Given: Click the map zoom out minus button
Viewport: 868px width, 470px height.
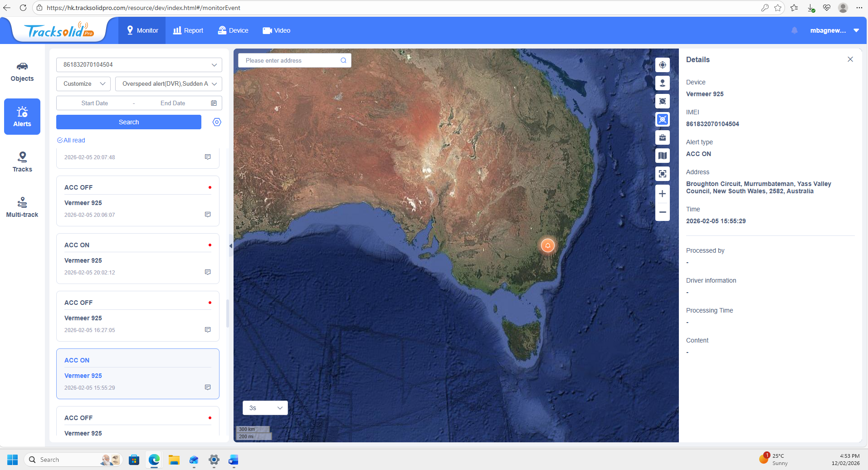Looking at the screenshot, I should pos(662,212).
